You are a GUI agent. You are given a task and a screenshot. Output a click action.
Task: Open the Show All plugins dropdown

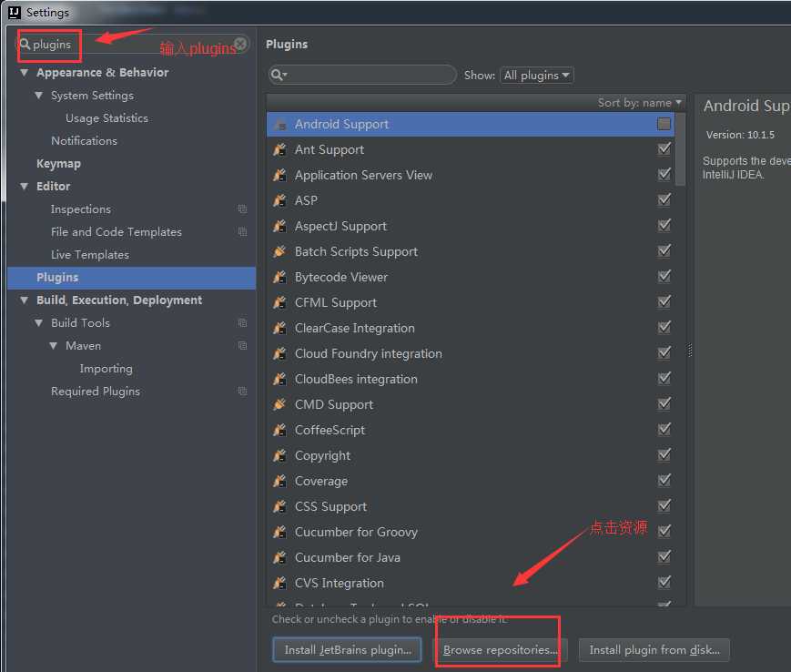tap(536, 76)
